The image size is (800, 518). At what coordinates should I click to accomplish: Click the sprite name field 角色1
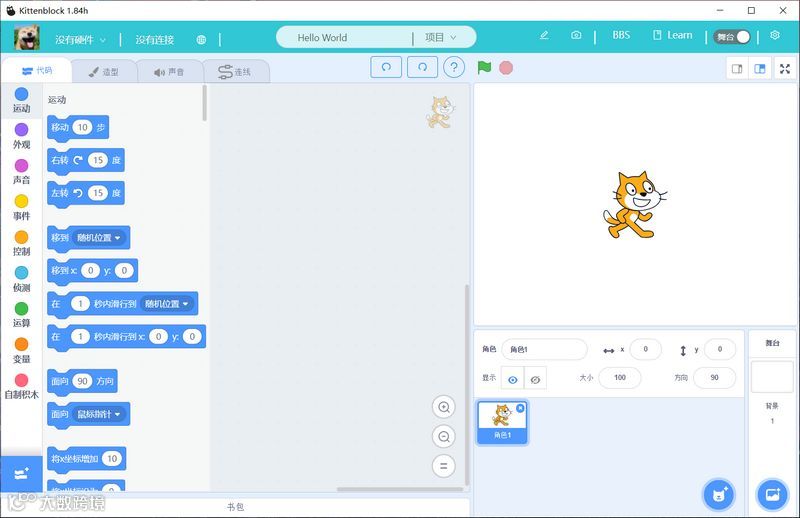[544, 349]
